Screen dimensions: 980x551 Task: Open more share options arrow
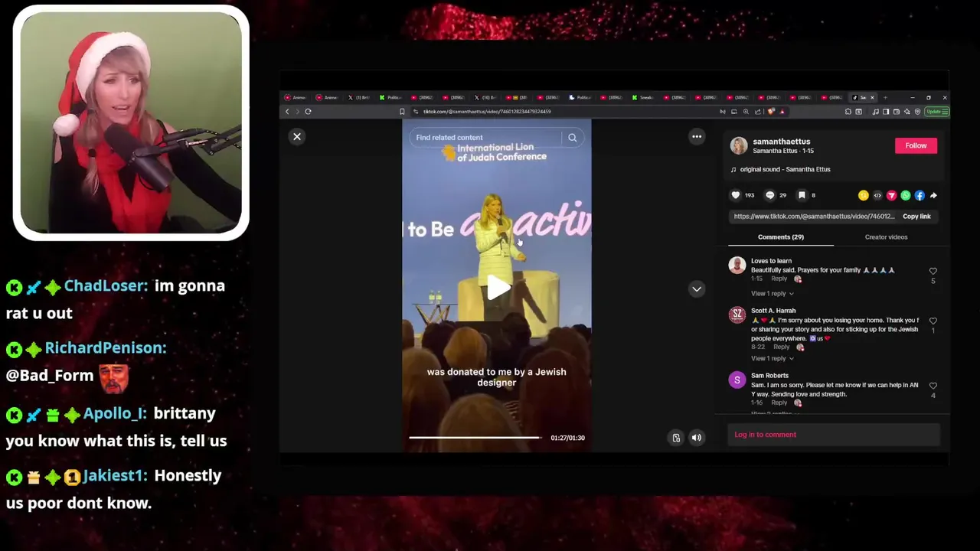point(933,195)
